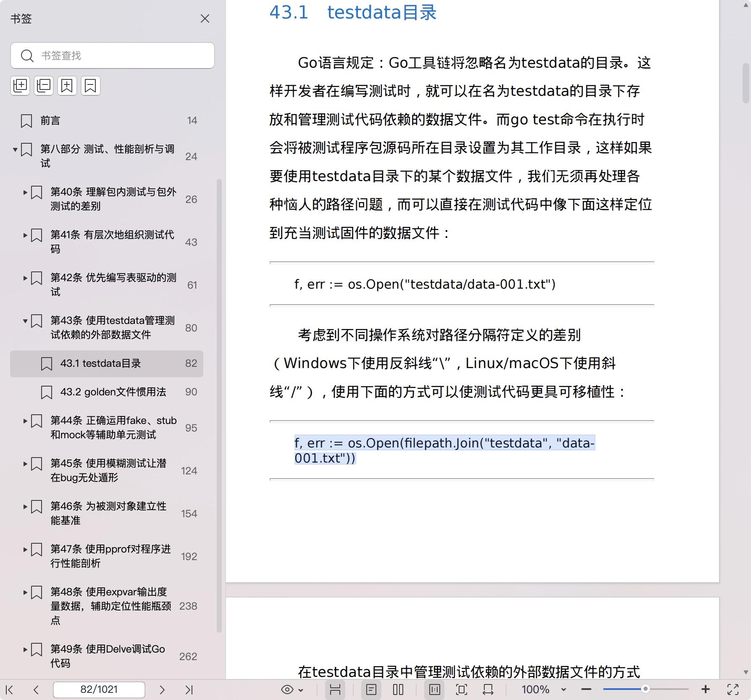Click the bookmark panel scrollbar
This screenshot has width=751, height=700.
click(x=219, y=405)
